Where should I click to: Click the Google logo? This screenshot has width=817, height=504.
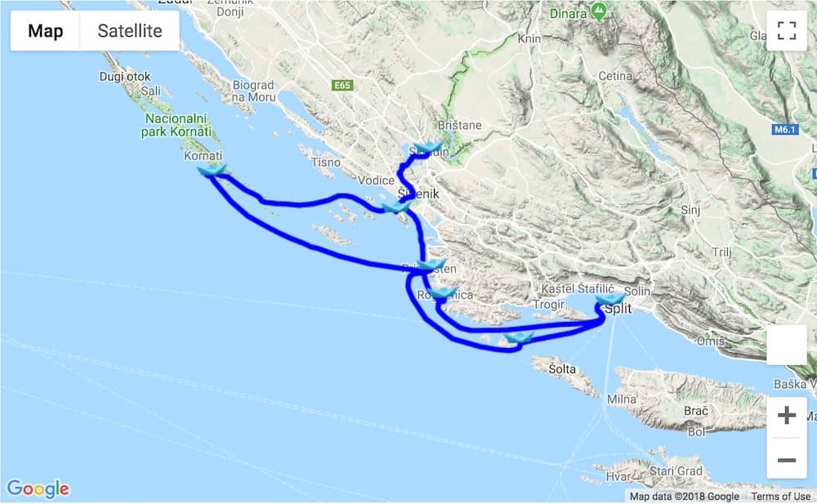38,488
